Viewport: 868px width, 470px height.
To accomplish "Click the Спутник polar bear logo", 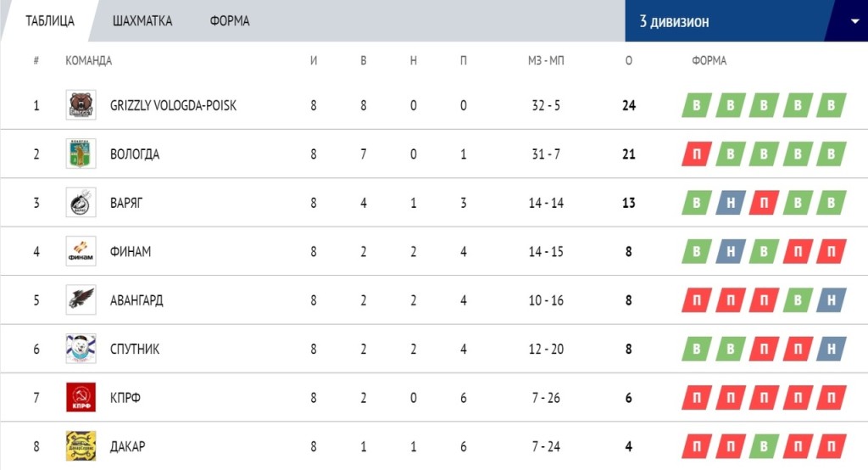I will [81, 349].
